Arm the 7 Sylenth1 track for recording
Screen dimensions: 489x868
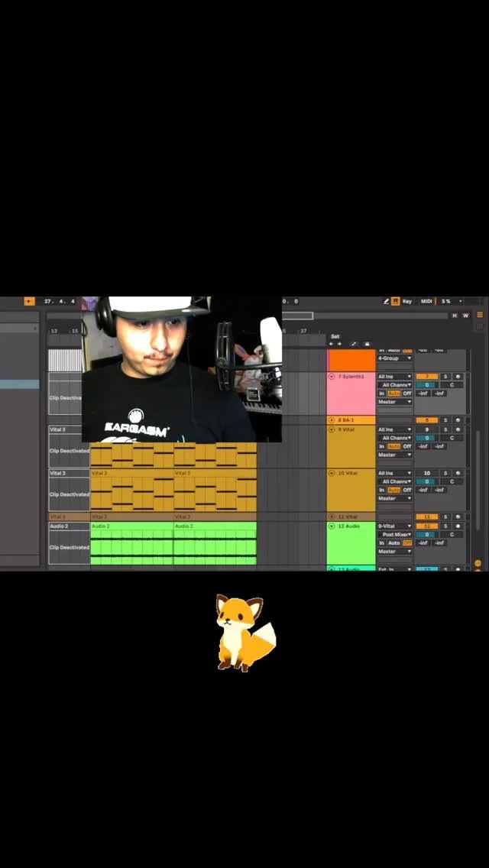(458, 377)
